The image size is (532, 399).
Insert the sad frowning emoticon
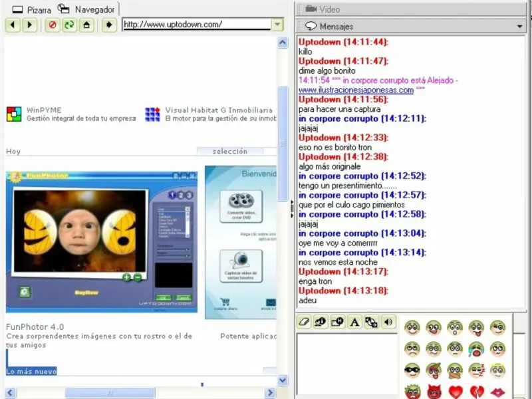pos(412,348)
